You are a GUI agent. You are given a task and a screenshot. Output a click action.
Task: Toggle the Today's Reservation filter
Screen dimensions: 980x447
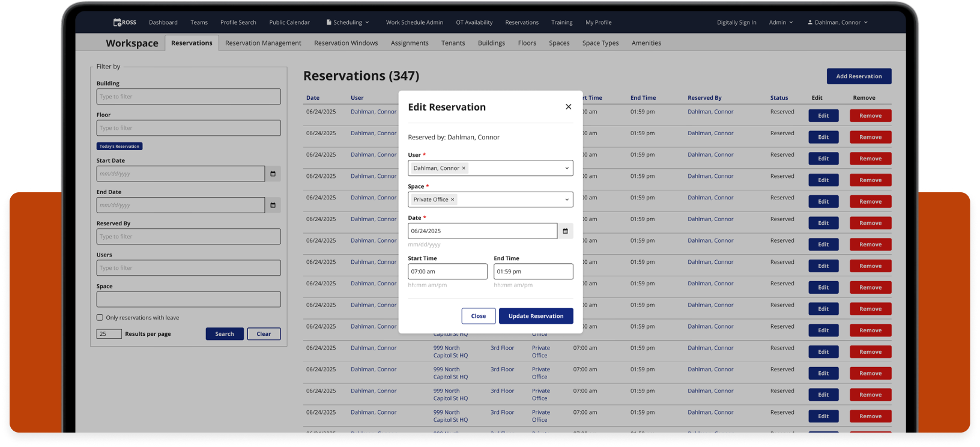pos(119,146)
